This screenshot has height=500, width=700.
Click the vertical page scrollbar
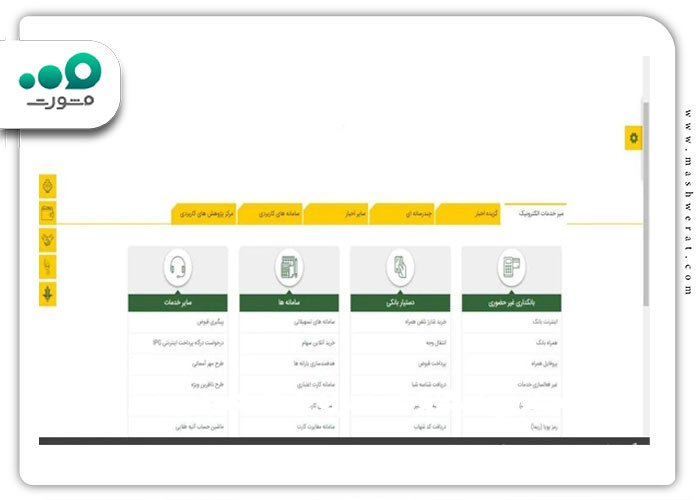tap(646, 204)
